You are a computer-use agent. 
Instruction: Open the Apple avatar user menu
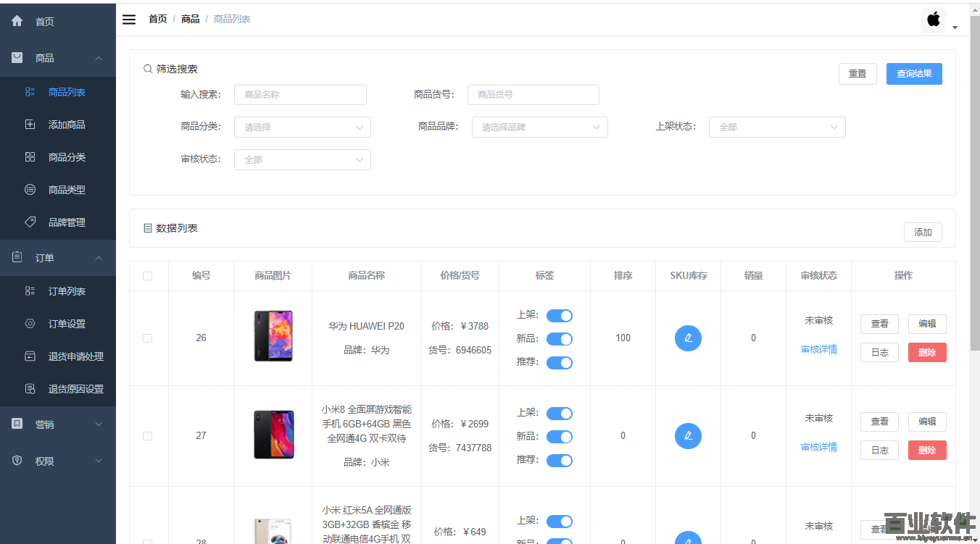(934, 20)
